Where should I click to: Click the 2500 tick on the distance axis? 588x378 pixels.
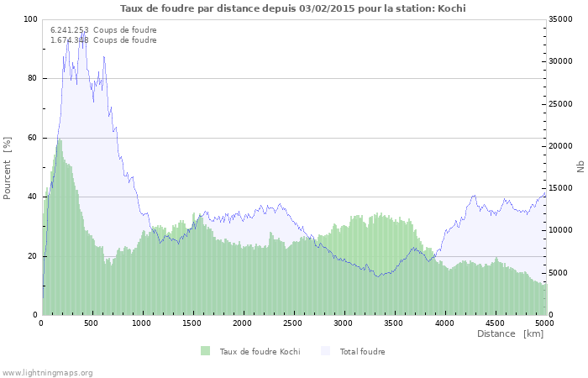(293, 323)
